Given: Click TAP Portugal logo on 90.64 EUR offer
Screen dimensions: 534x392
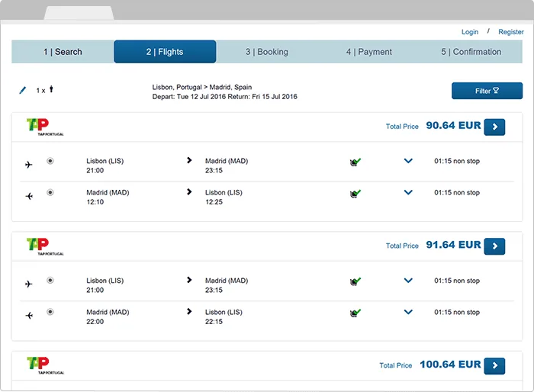Looking at the screenshot, I should pos(45,127).
